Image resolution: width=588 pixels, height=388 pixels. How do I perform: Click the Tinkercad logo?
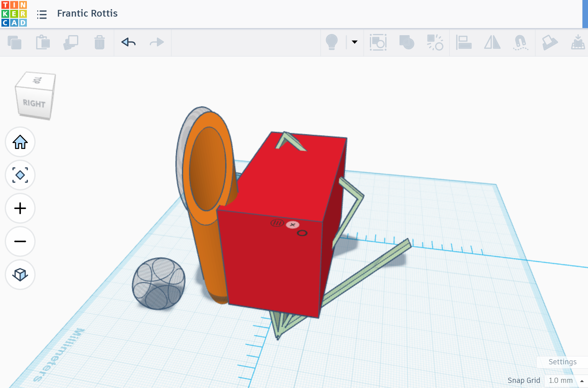(x=14, y=14)
